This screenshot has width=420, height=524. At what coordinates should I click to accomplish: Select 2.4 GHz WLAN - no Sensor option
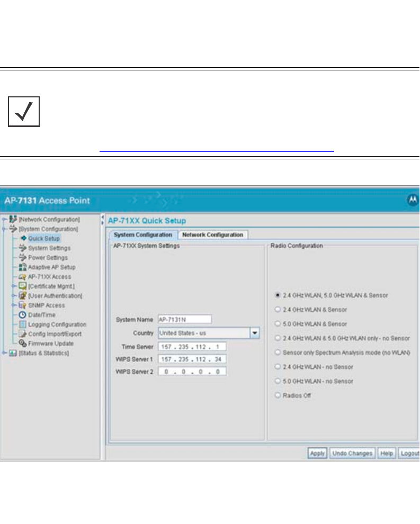tap(278, 367)
